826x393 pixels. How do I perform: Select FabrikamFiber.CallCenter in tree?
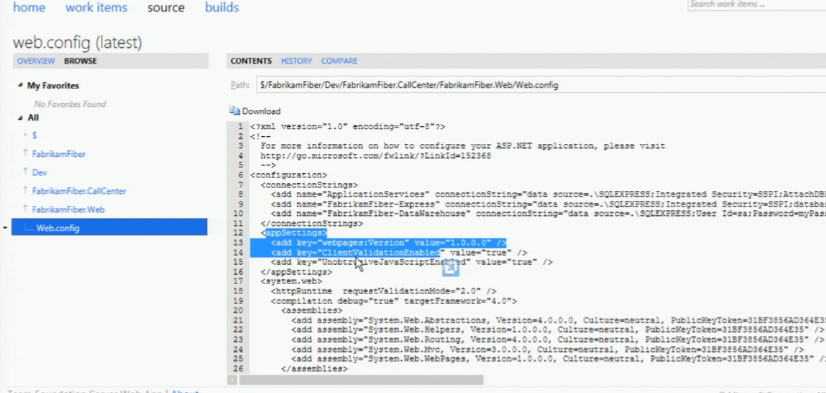79,191
